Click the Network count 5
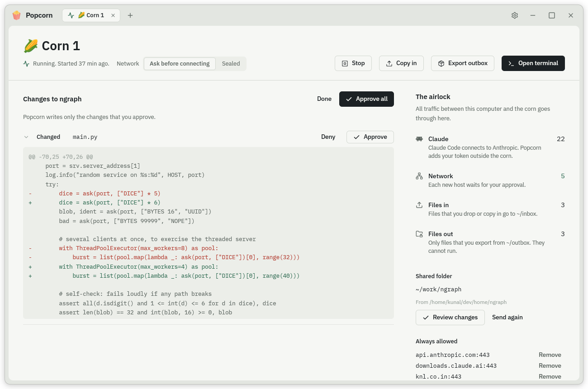 (563, 176)
